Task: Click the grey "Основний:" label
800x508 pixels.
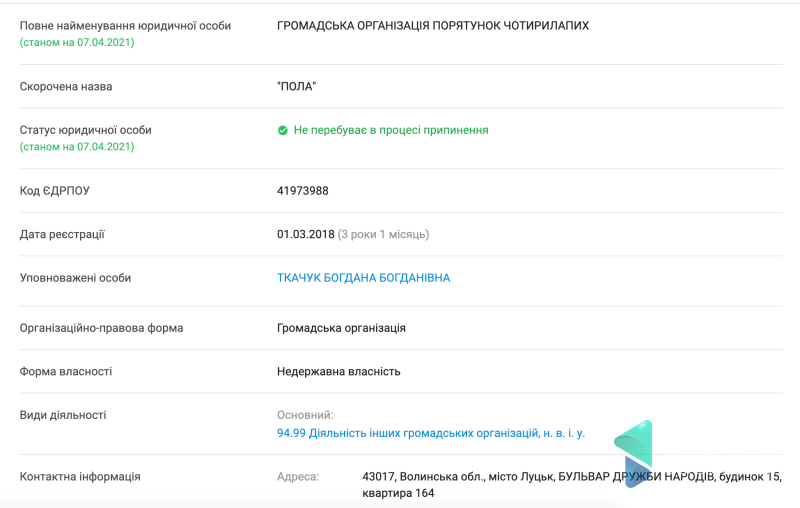Action: click(304, 414)
